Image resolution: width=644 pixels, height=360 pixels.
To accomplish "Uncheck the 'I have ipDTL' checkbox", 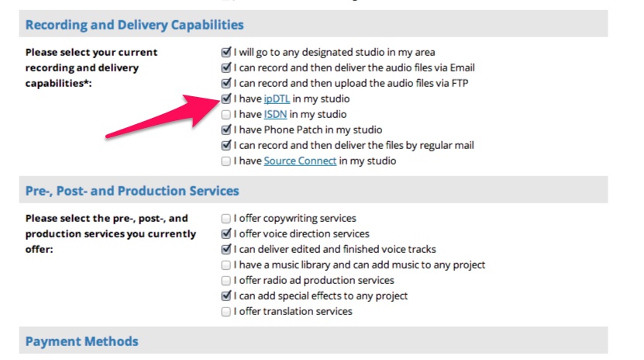I will [x=226, y=99].
